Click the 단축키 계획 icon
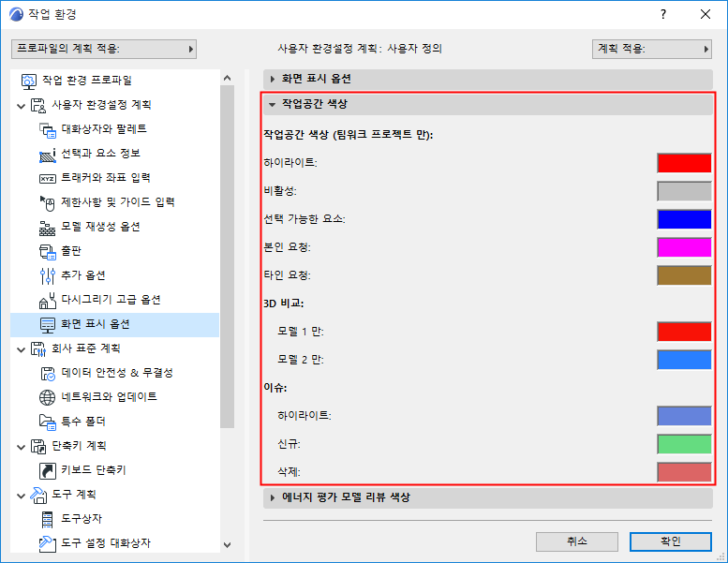Image resolution: width=728 pixels, height=563 pixels. click(x=38, y=447)
